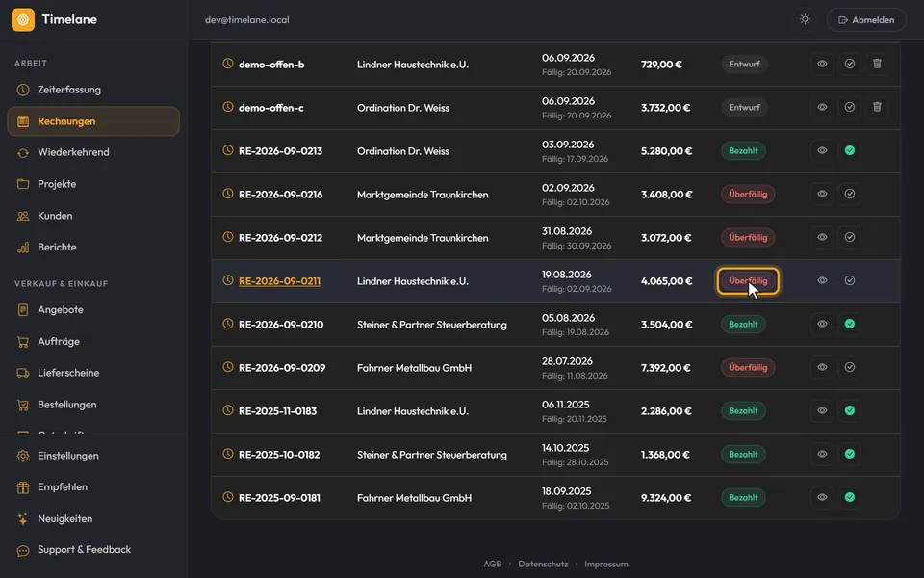Mark RE-2026-09-0211 as paid
This screenshot has width=924, height=578.
[x=850, y=280]
